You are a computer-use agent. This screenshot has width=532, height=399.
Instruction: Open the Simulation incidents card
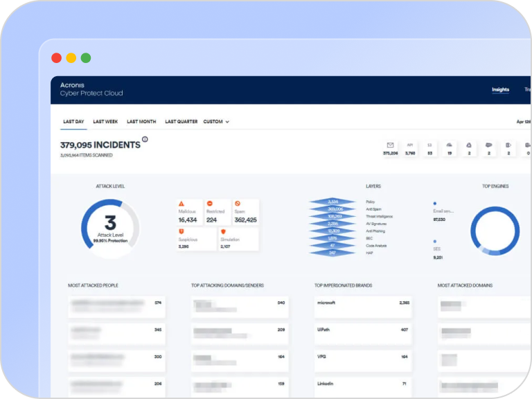[238, 239]
